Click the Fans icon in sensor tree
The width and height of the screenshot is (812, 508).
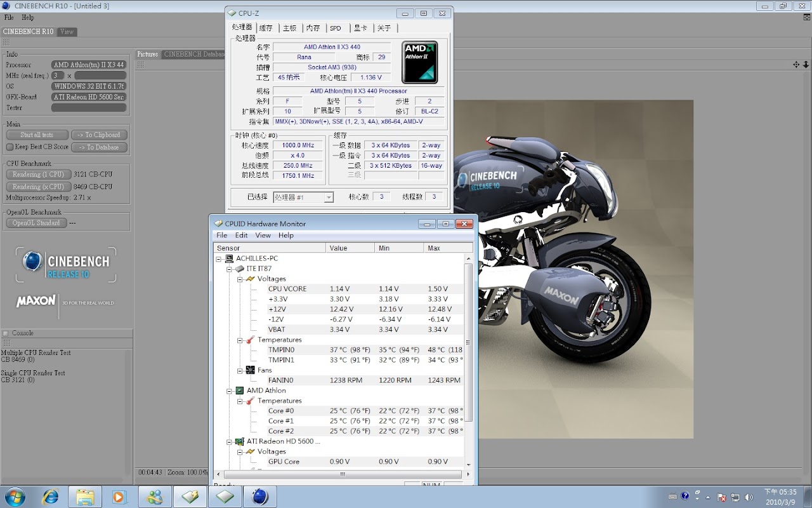tap(250, 370)
